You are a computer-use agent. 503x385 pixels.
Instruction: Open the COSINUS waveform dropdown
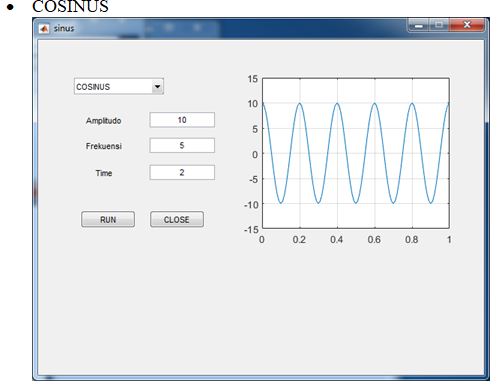click(119, 87)
